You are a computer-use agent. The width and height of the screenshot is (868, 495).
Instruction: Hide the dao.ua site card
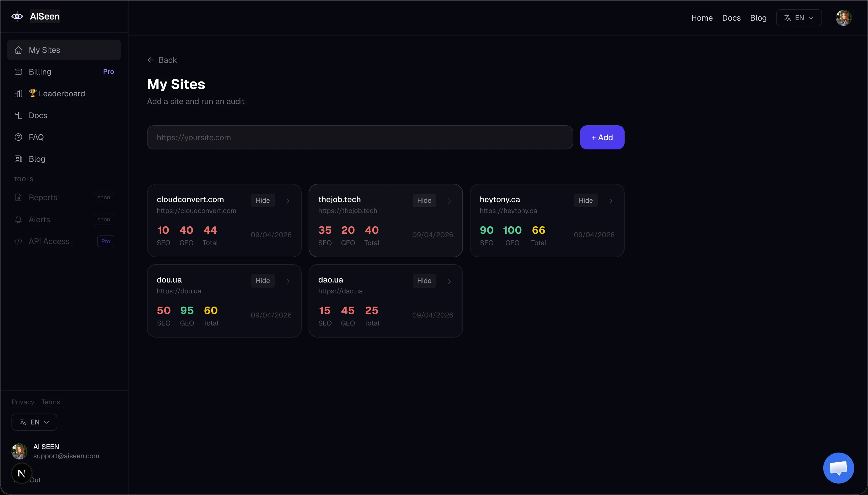[x=424, y=281]
